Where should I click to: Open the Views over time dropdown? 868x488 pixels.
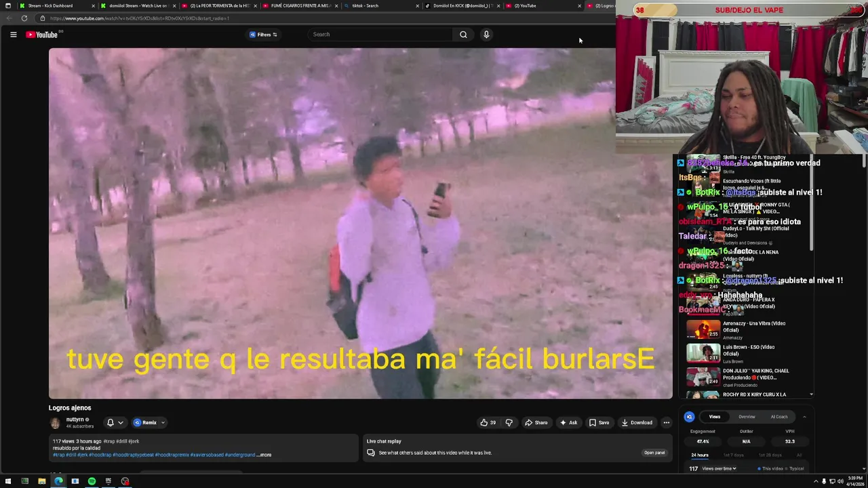pos(719,468)
